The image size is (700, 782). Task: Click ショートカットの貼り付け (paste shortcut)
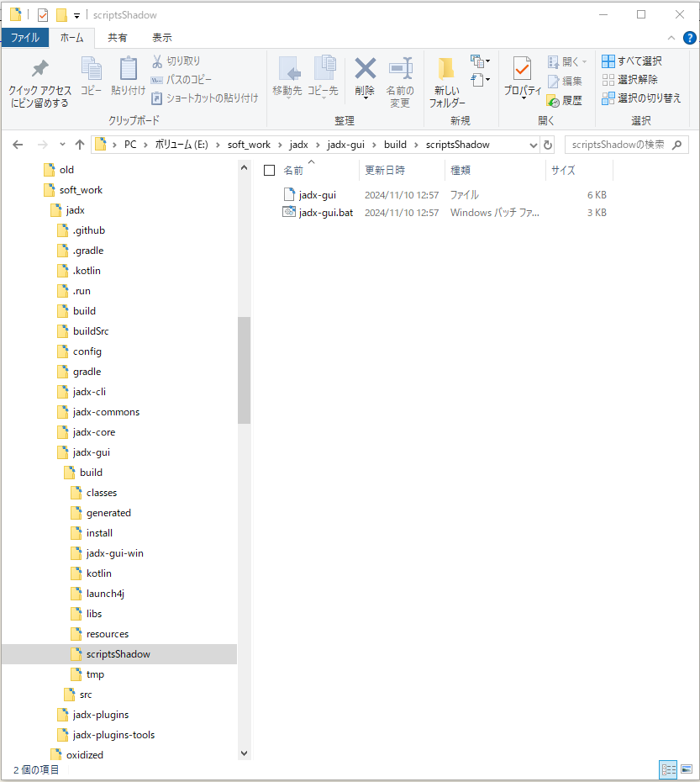(x=205, y=98)
